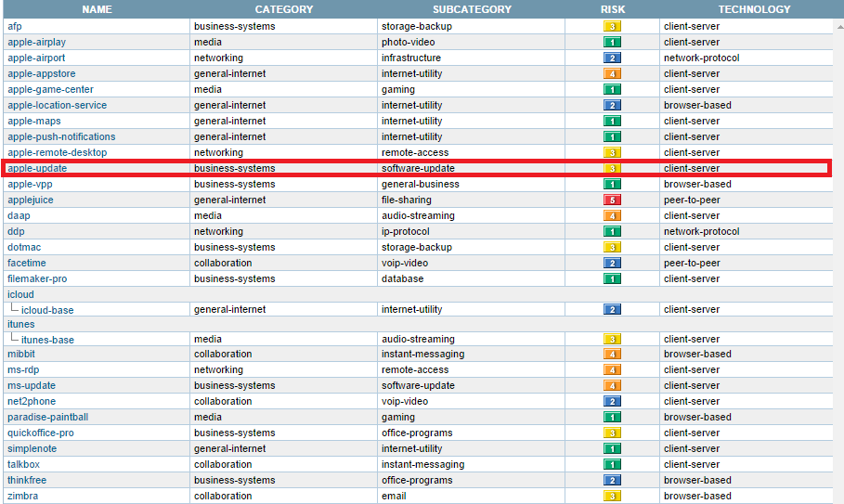Sort by the SUBCATEGORY column header
Viewport: 844px width, 504px height.
point(472,9)
